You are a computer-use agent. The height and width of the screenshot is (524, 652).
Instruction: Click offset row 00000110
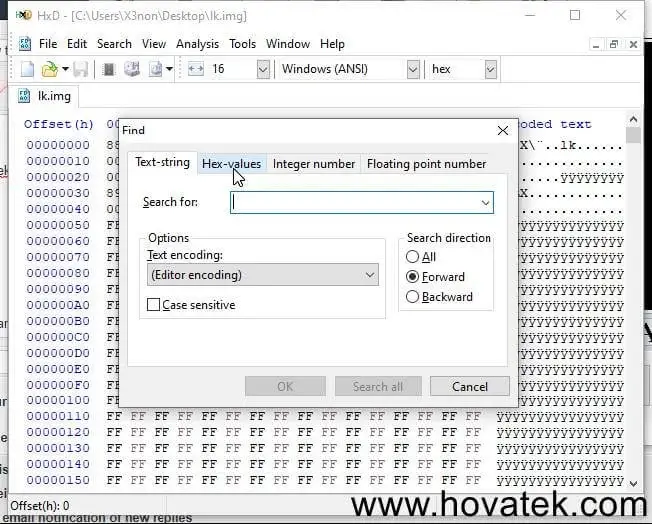point(58,416)
